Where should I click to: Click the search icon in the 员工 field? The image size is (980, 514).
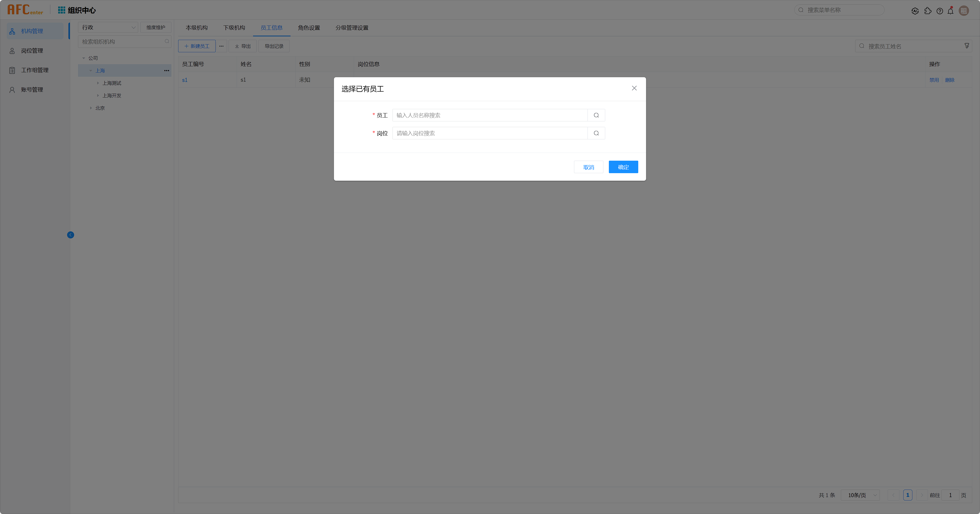point(596,115)
